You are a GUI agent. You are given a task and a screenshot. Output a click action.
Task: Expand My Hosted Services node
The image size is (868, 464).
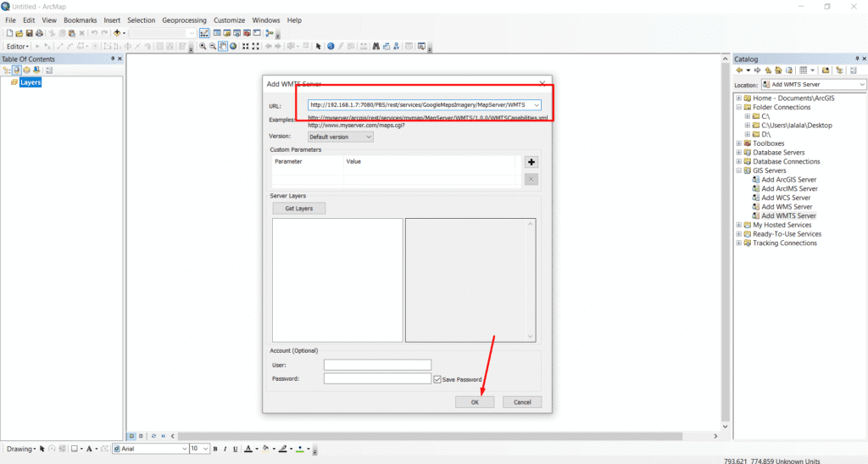pyautogui.click(x=738, y=225)
